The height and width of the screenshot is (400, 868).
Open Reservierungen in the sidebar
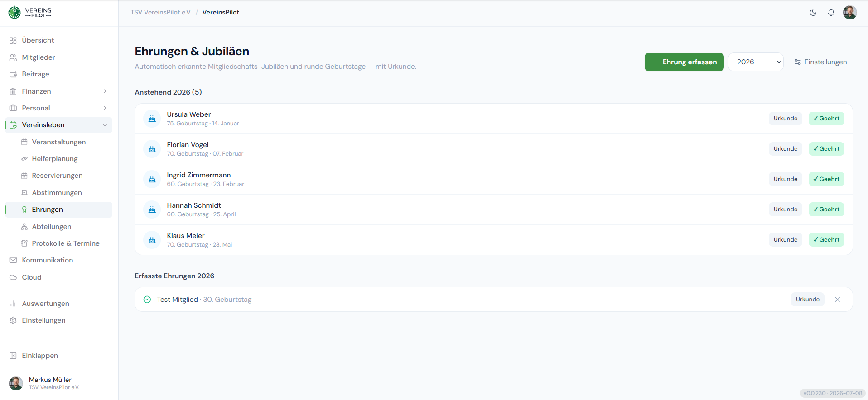point(58,176)
